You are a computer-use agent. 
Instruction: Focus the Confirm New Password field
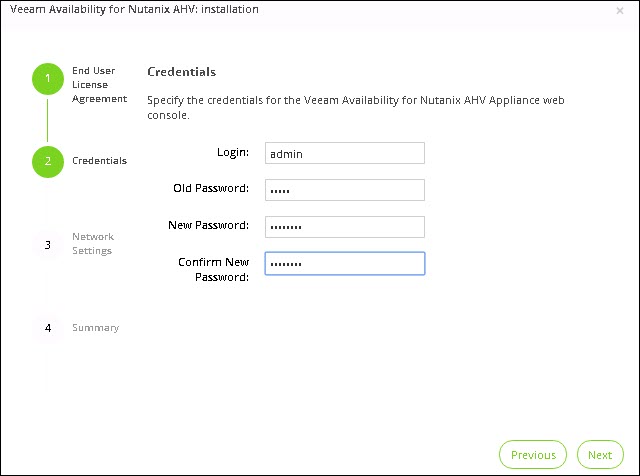[x=345, y=263]
